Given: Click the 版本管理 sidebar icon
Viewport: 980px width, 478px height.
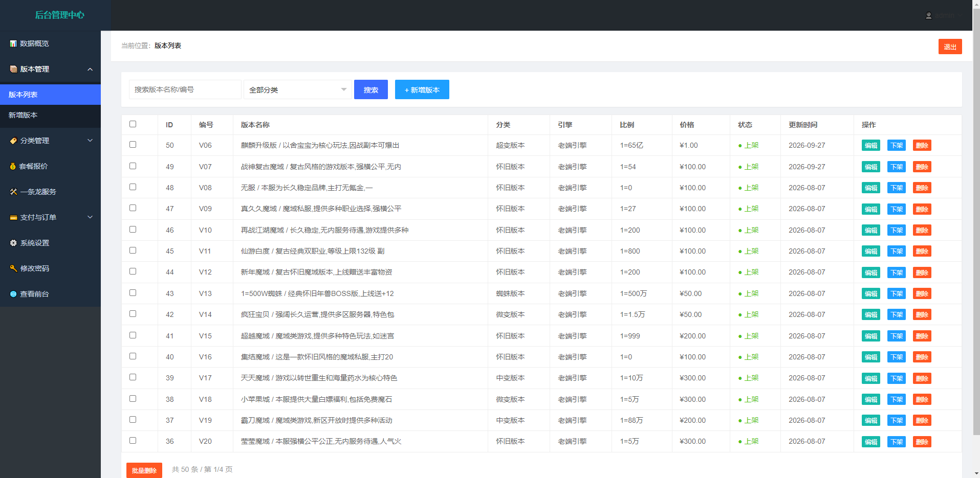Looking at the screenshot, I should 13,69.
